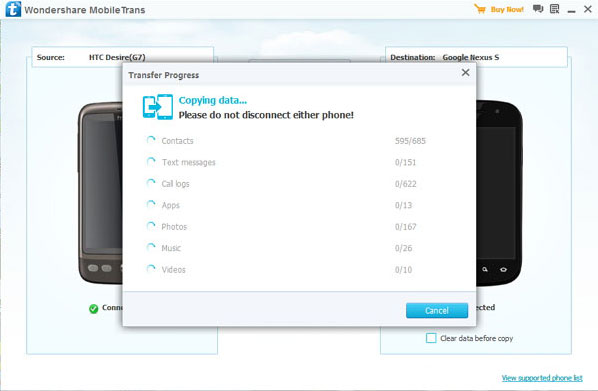Click the 0/13 apps count
This screenshot has width=598, height=391.
403,205
